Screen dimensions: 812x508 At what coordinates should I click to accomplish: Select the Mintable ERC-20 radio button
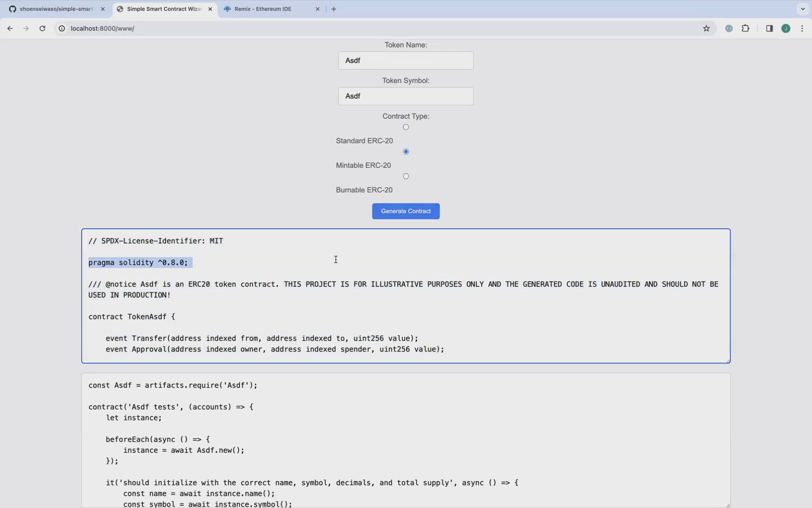[x=406, y=152]
